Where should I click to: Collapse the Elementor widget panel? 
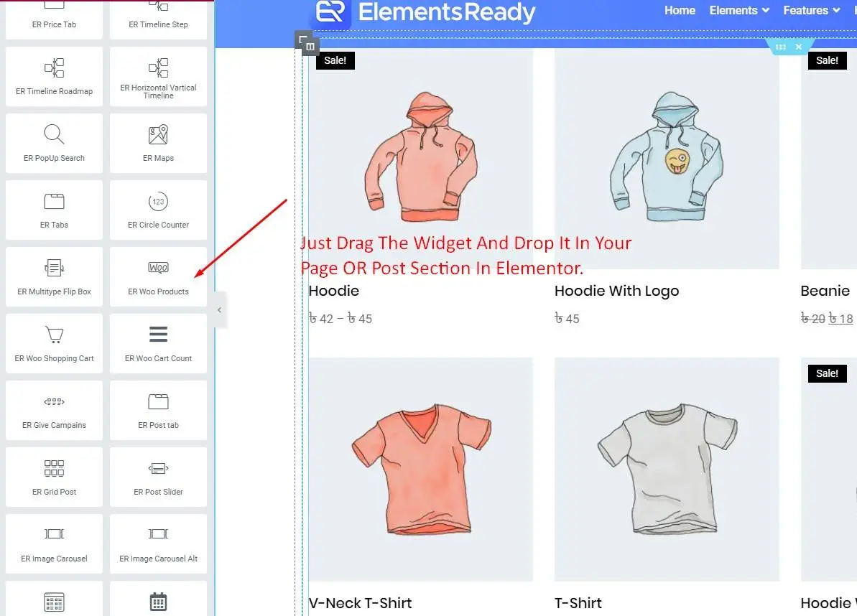point(220,310)
